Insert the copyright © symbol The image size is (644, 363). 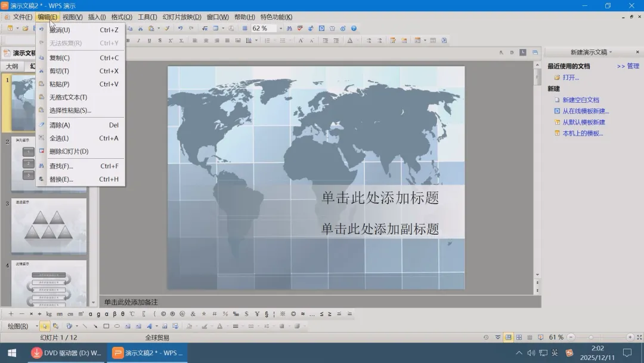point(163,313)
